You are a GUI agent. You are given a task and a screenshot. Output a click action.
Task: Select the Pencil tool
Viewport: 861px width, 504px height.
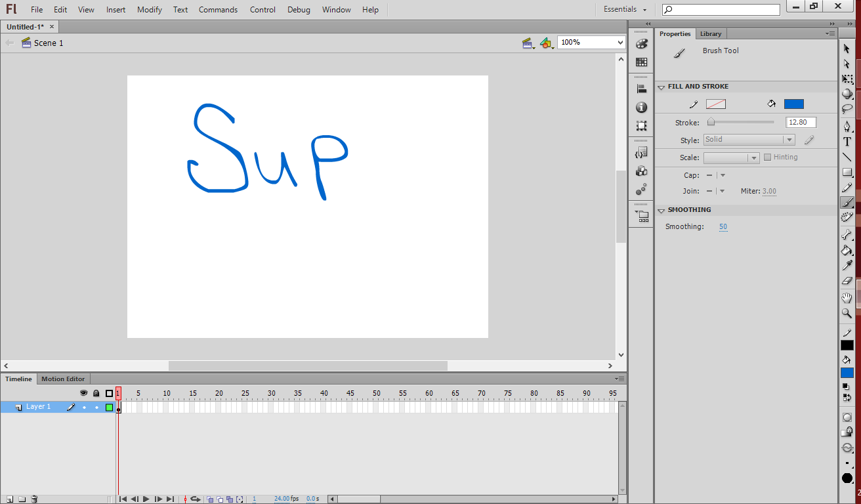coord(847,188)
